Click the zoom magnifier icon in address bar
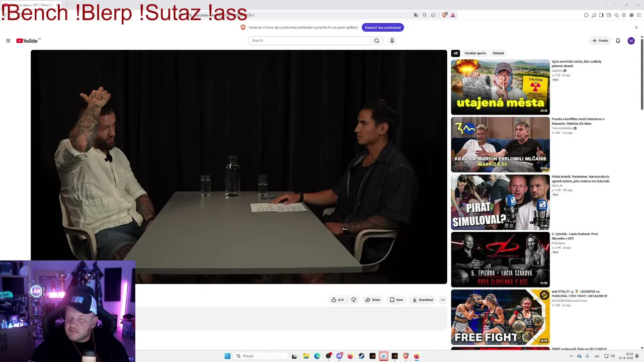Screen dimensions: 644x362 click(x=425, y=15)
